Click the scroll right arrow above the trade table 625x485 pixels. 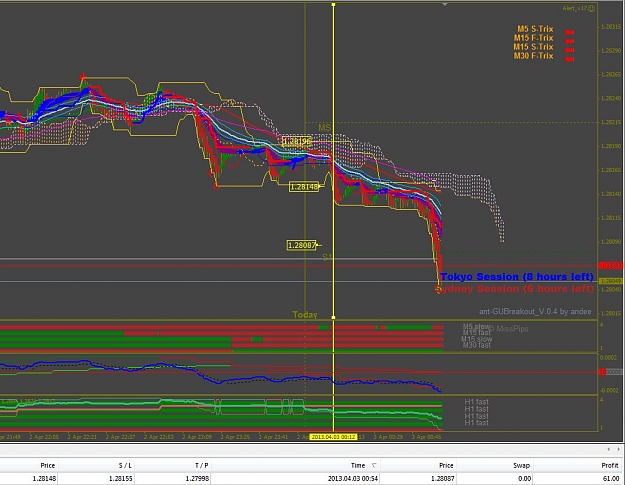618,450
